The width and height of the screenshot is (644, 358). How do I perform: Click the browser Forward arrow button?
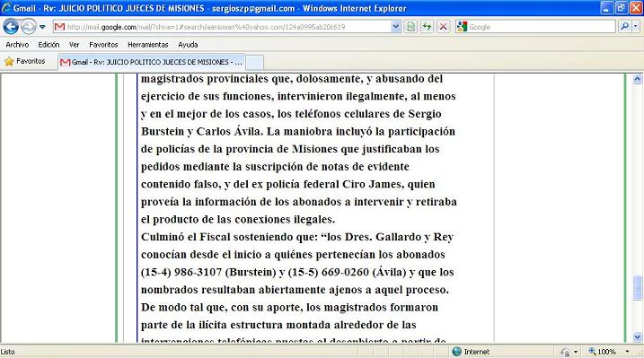pyautogui.click(x=29, y=27)
